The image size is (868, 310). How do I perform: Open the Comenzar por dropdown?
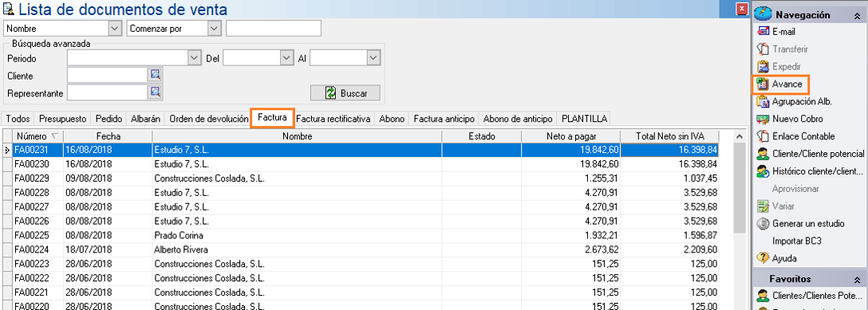click(215, 28)
